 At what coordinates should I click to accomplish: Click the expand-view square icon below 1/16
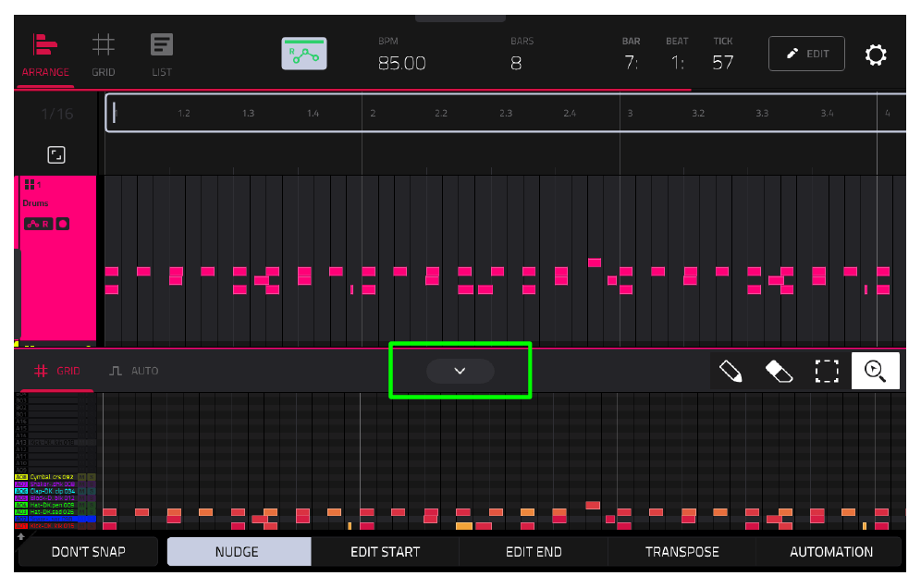(x=56, y=155)
